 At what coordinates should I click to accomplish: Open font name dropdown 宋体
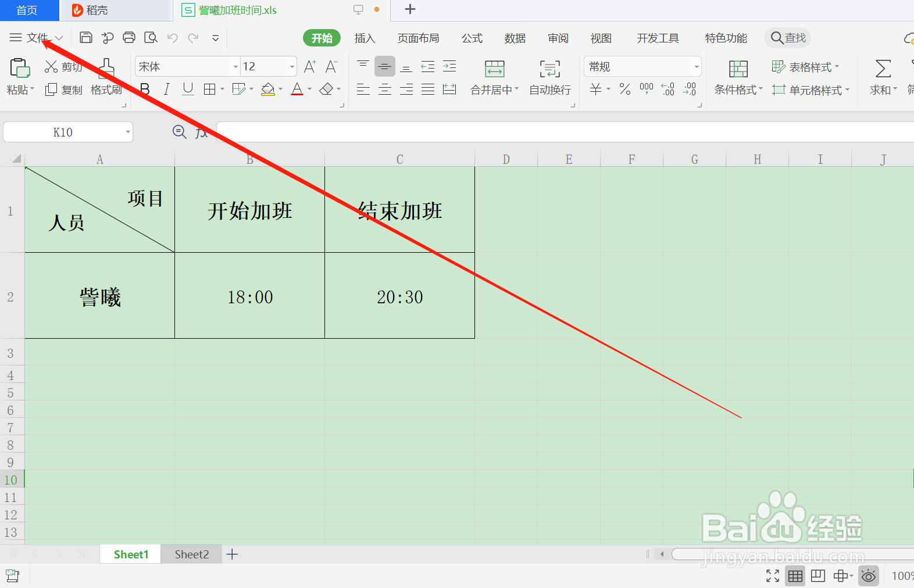[x=235, y=66]
